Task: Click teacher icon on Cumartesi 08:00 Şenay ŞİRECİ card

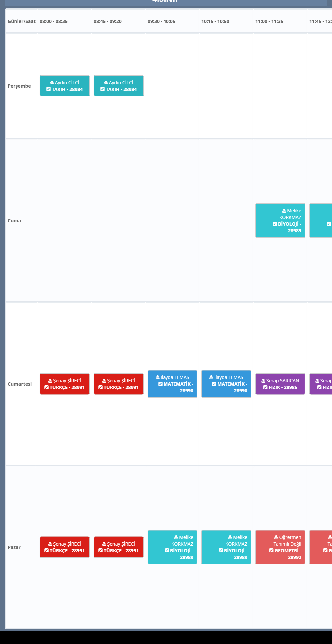Action: pyautogui.click(x=50, y=381)
